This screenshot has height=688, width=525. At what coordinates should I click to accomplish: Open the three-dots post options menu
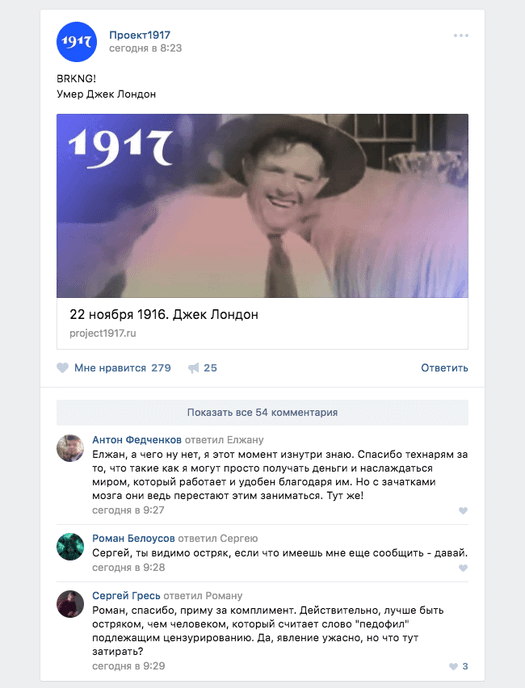coord(461,36)
